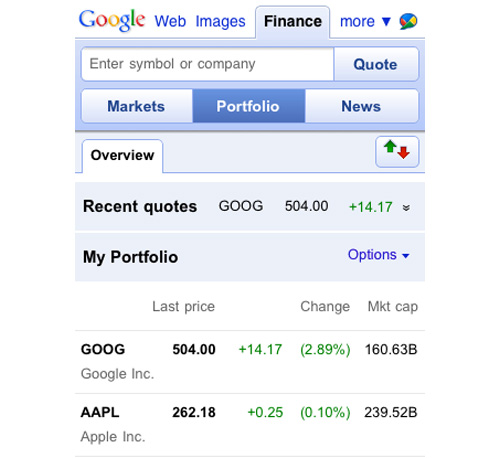
Task: Focus the symbol or company search field
Action: [x=207, y=64]
